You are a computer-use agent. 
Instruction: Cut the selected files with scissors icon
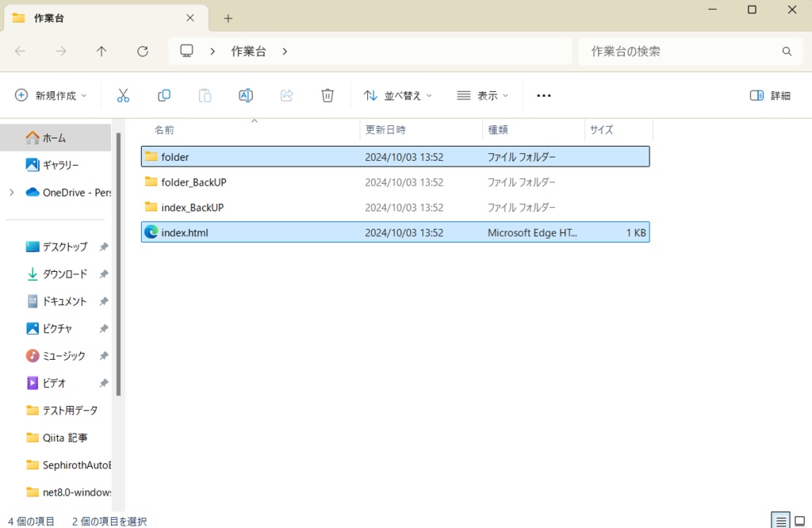(123, 94)
